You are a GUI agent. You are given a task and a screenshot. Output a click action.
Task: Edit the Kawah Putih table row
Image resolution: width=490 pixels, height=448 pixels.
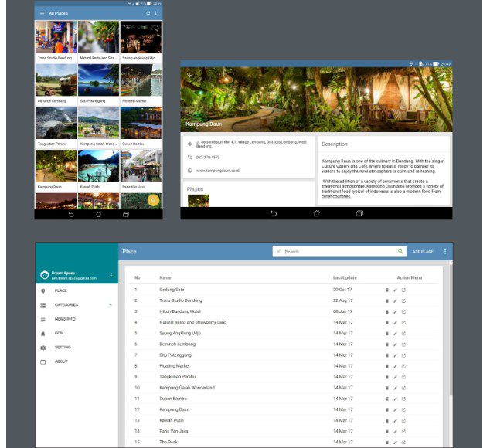click(x=395, y=421)
